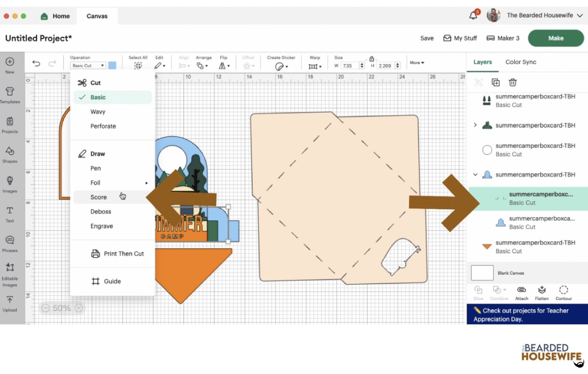Choose Score from the operation menu

pos(99,197)
